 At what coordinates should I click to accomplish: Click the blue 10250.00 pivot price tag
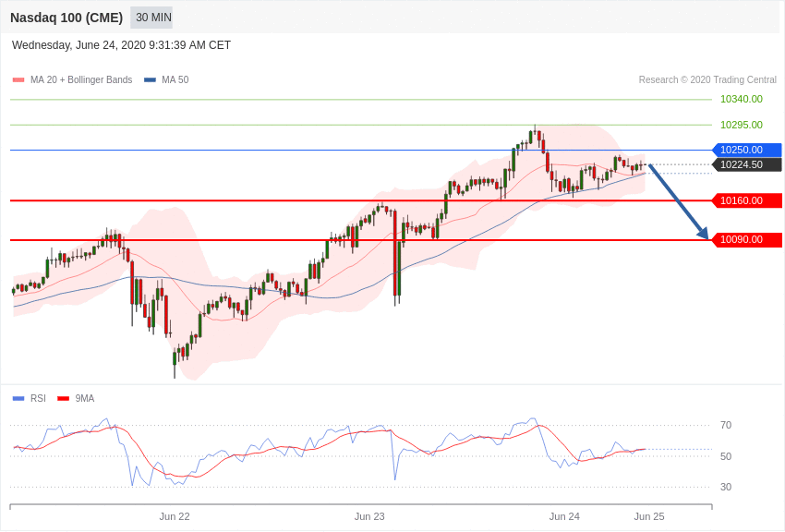tap(746, 151)
